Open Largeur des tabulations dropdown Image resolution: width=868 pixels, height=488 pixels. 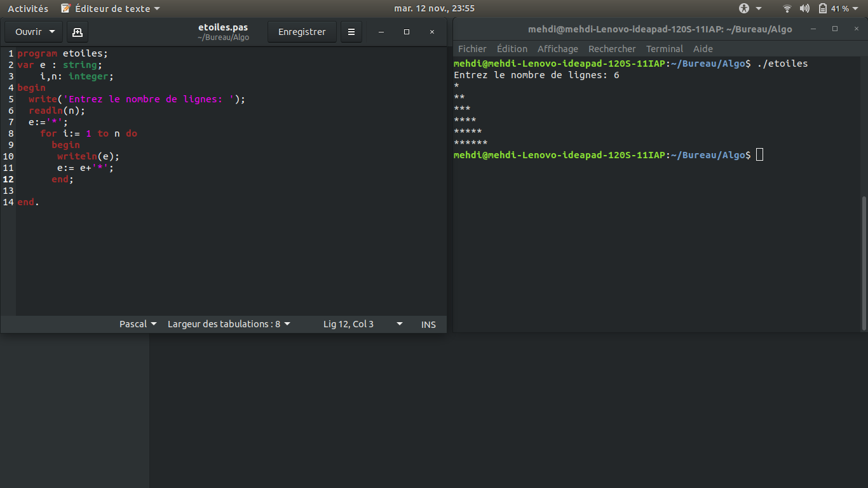click(x=229, y=324)
